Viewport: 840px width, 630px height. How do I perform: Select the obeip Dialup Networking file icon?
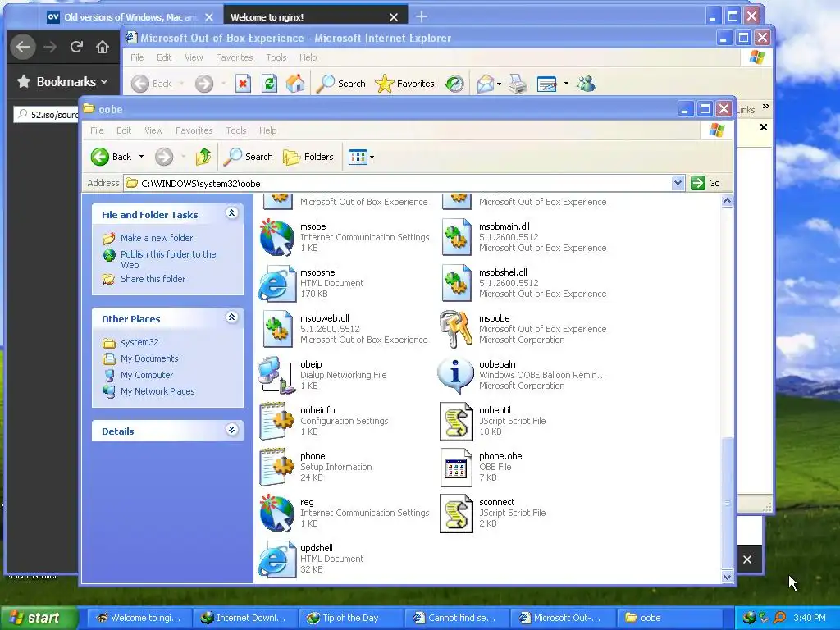277,376
